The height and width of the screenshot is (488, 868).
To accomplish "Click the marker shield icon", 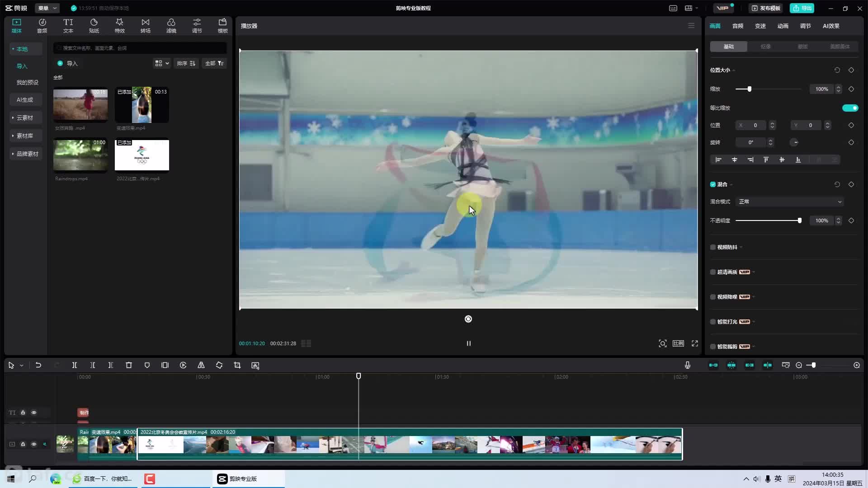I will point(147,365).
